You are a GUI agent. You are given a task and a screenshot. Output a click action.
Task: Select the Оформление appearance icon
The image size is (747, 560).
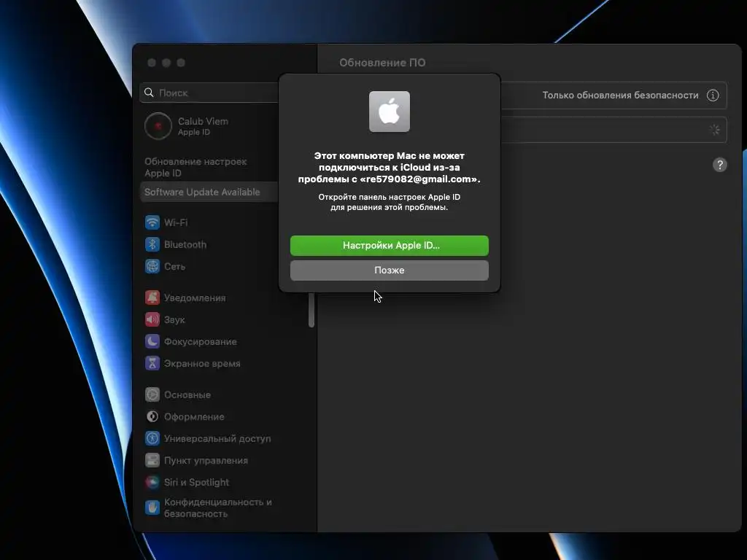pos(152,416)
